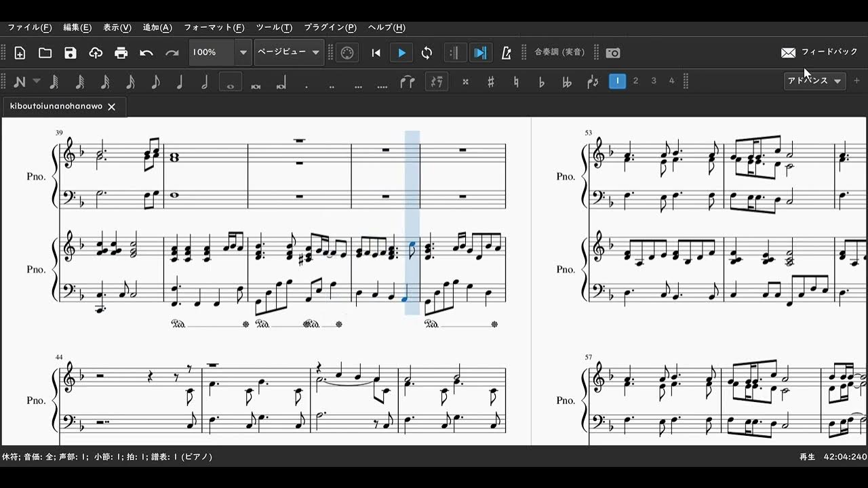
Task: Open フォーマット(F) menu
Action: coord(214,28)
